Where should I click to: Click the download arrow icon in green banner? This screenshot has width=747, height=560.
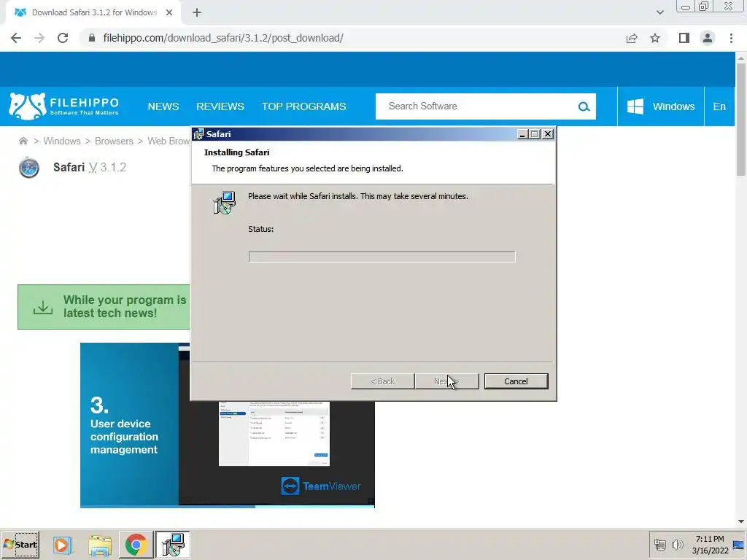(x=43, y=307)
